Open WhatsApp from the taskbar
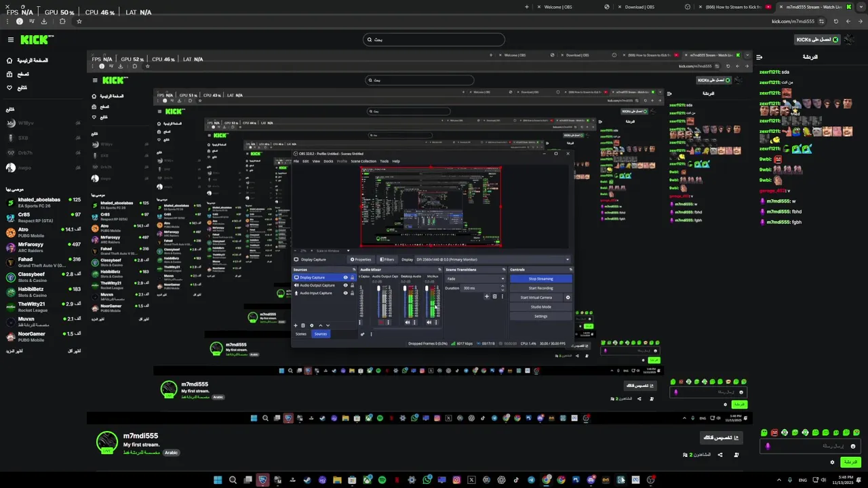 (427, 480)
